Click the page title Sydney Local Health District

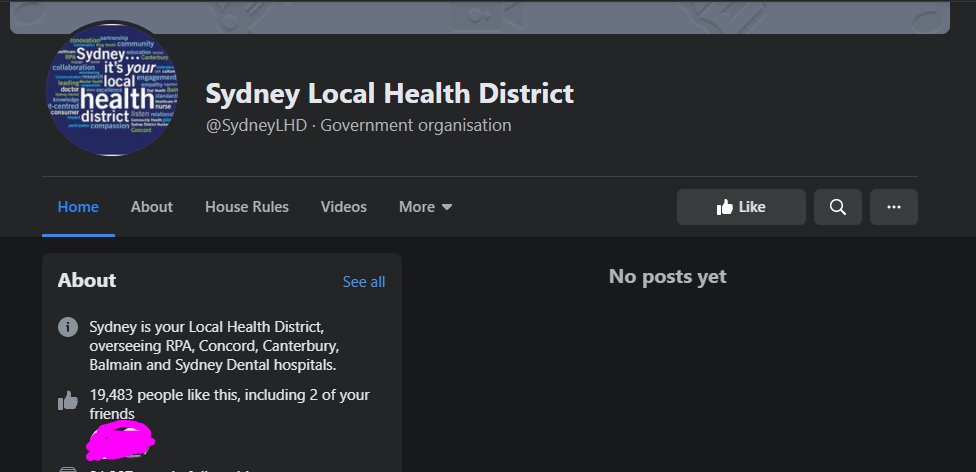(390, 93)
